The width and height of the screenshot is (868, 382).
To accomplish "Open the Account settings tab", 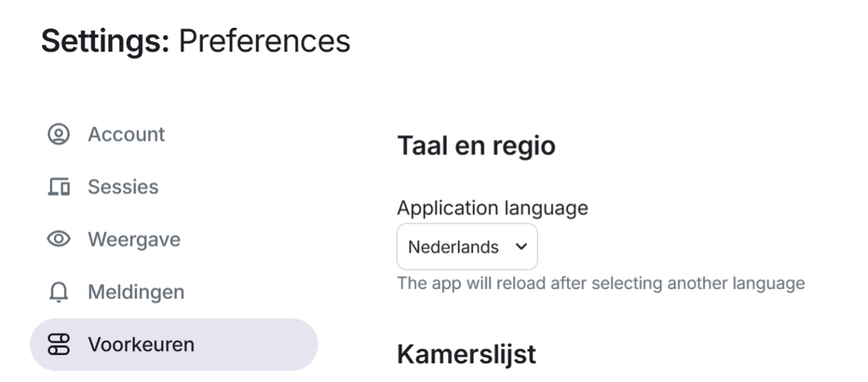I will pyautogui.click(x=126, y=135).
